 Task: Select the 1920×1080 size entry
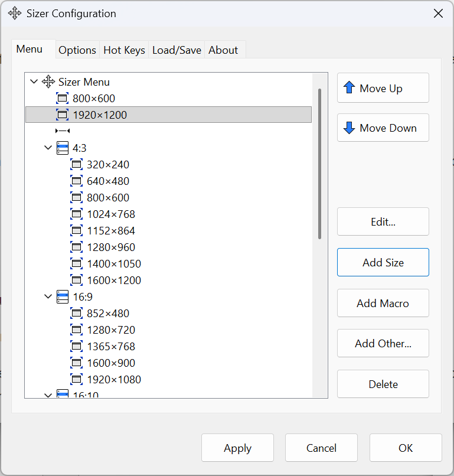[x=114, y=380]
